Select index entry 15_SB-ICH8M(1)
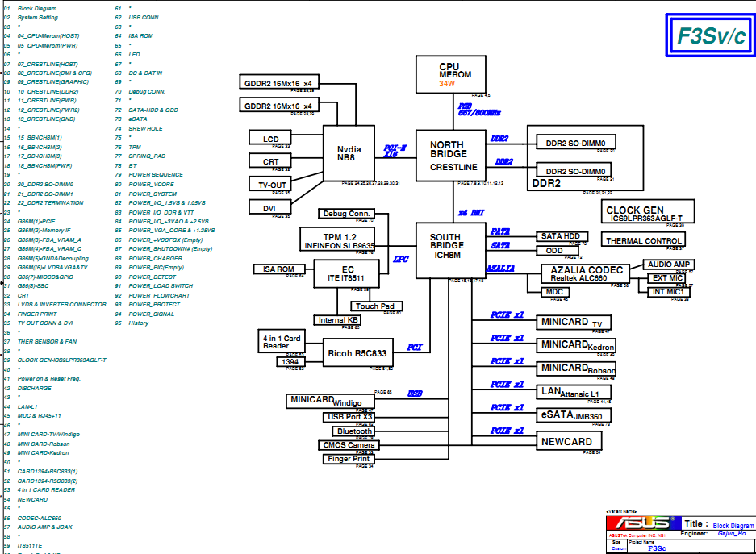The width and height of the screenshot is (756, 554). [40, 138]
